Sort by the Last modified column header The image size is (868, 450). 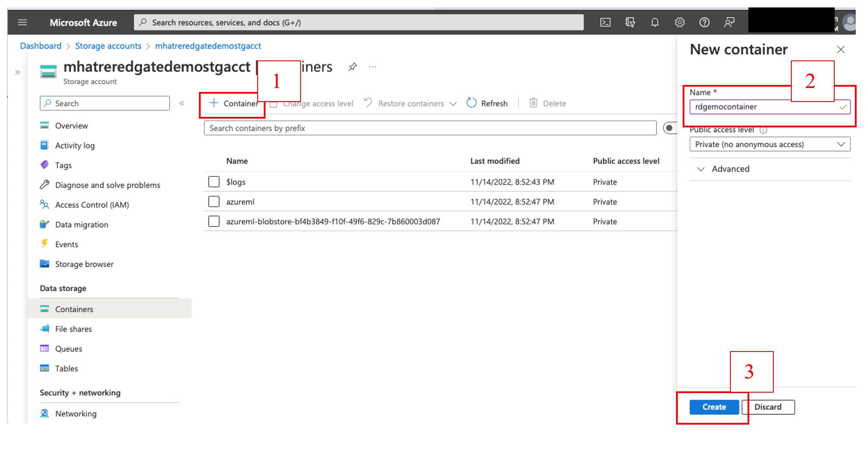[495, 161]
